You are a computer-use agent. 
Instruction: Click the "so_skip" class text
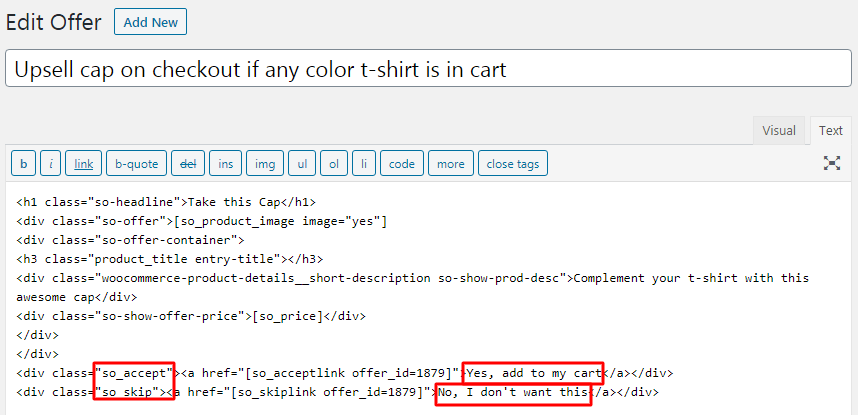point(127,392)
